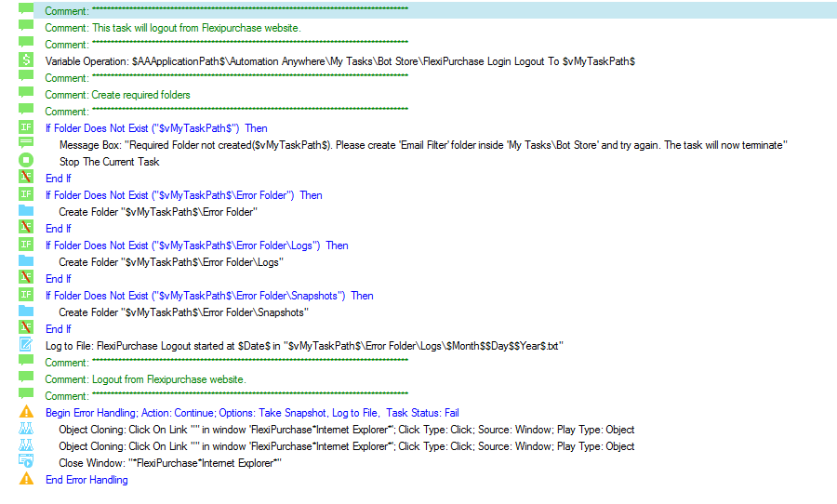Click End If icon after Create Folder 'Error Folder\Logs'
The image size is (837, 504).
[26, 277]
